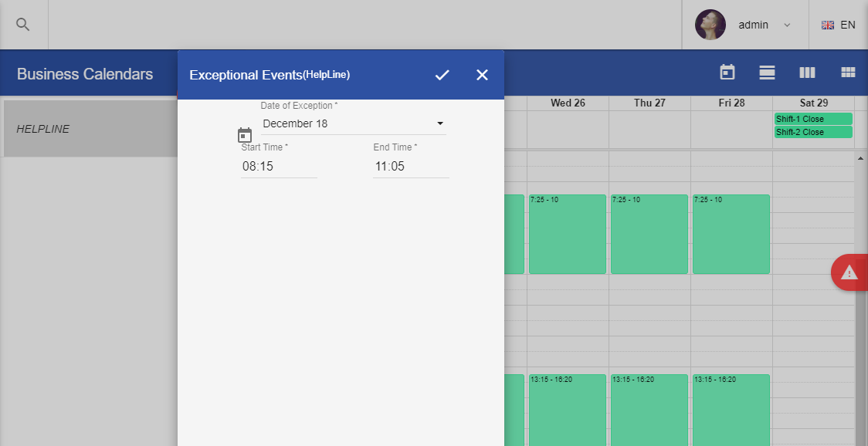
Task: Open date picker calendar icon
Action: tap(245, 135)
